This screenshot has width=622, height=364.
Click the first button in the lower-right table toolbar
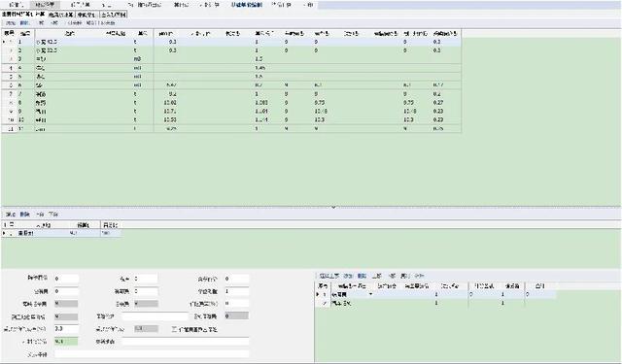coord(328,276)
